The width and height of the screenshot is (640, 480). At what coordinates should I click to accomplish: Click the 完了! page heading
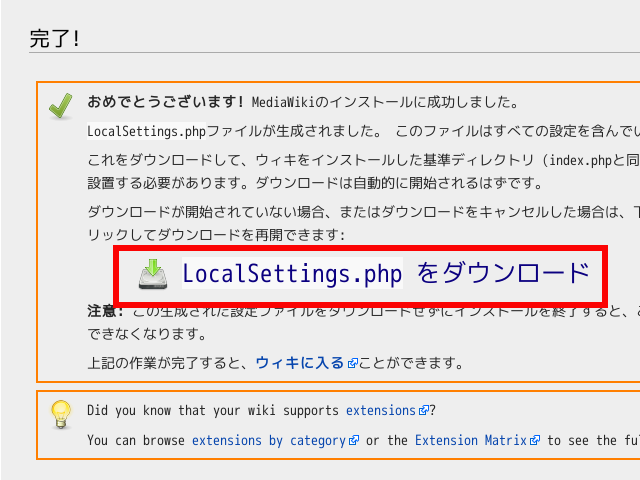[55, 39]
